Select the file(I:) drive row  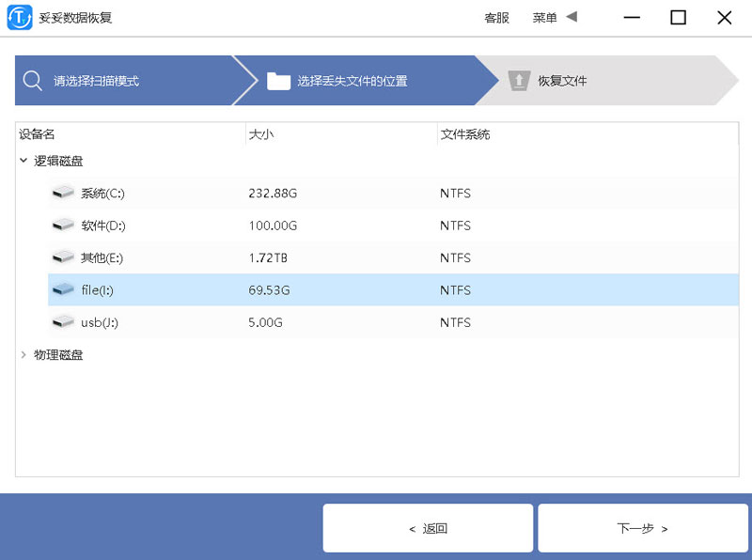click(x=393, y=289)
